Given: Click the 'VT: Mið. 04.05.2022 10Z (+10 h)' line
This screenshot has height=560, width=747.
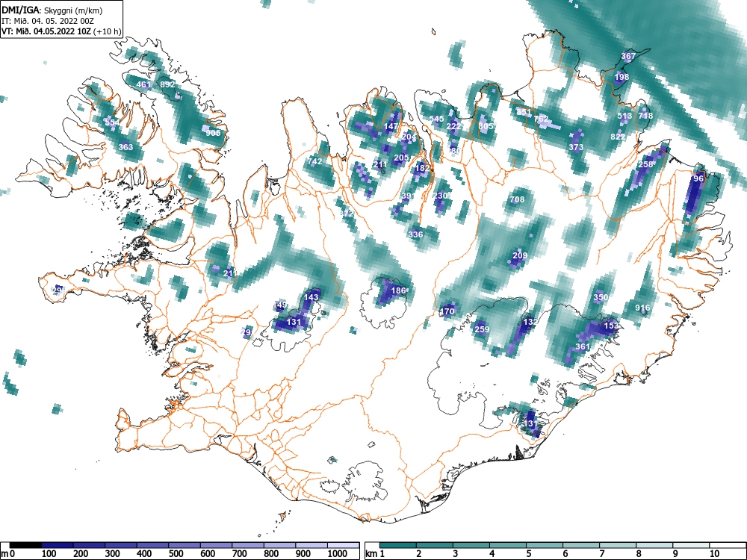Looking at the screenshot, I should point(61,31).
